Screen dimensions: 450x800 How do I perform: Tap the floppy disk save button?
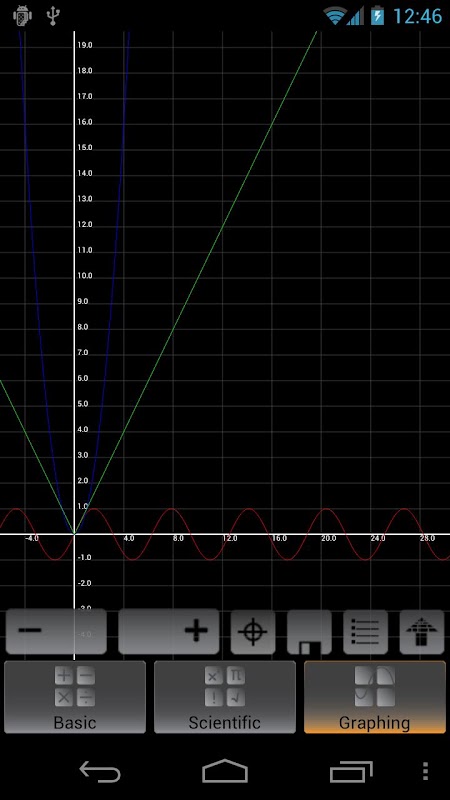(309, 632)
